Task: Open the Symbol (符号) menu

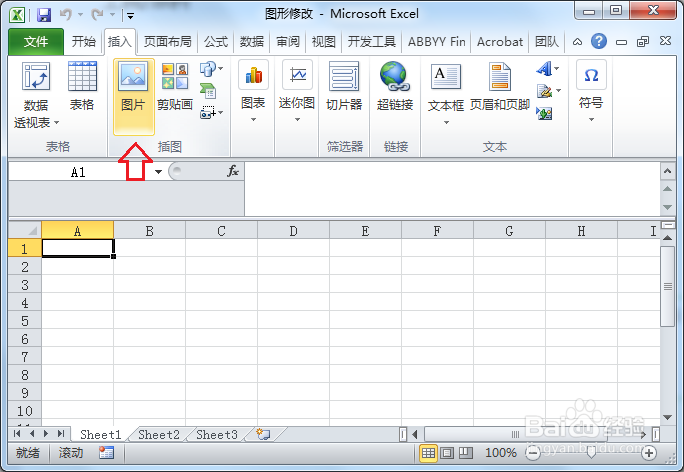Action: tap(591, 92)
